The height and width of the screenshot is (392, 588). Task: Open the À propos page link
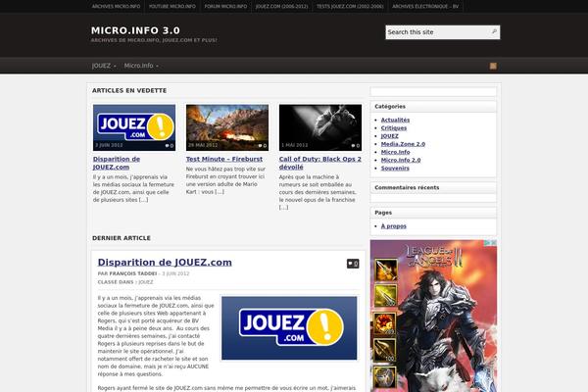click(x=394, y=226)
